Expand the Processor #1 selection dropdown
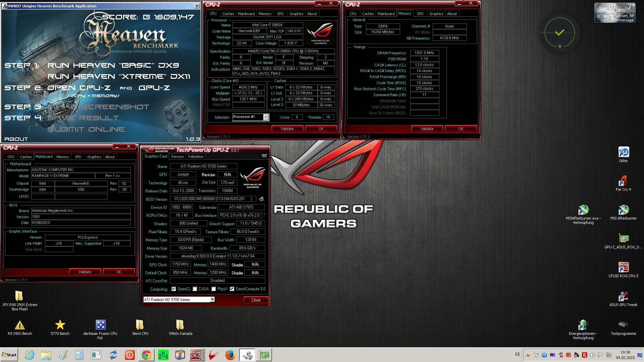The image size is (644, 362). (266, 117)
